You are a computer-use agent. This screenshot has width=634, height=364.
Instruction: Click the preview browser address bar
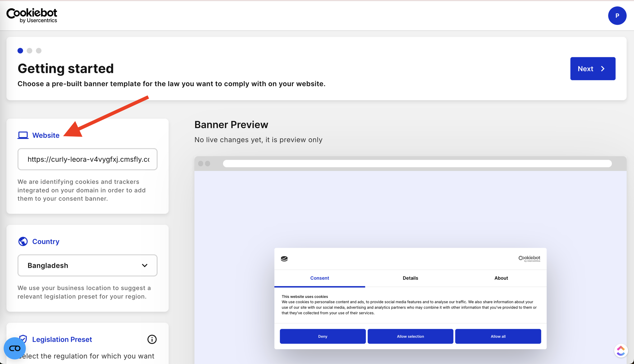[x=417, y=164]
